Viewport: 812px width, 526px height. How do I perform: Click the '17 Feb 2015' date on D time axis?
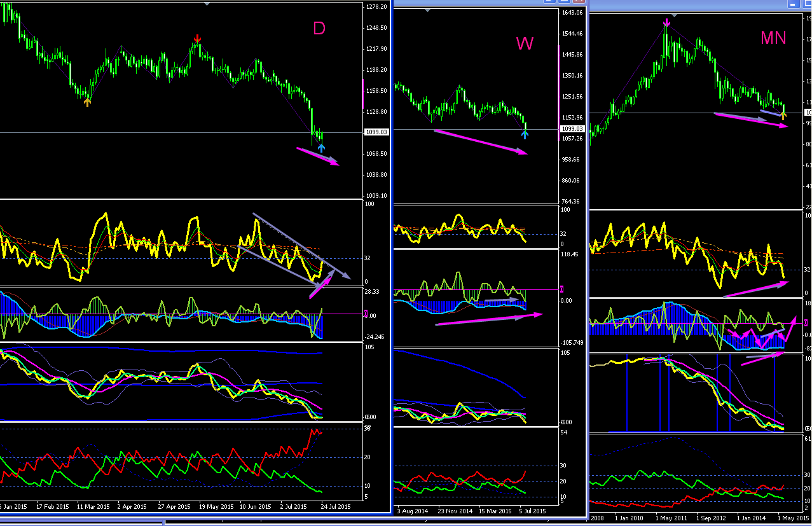53,507
